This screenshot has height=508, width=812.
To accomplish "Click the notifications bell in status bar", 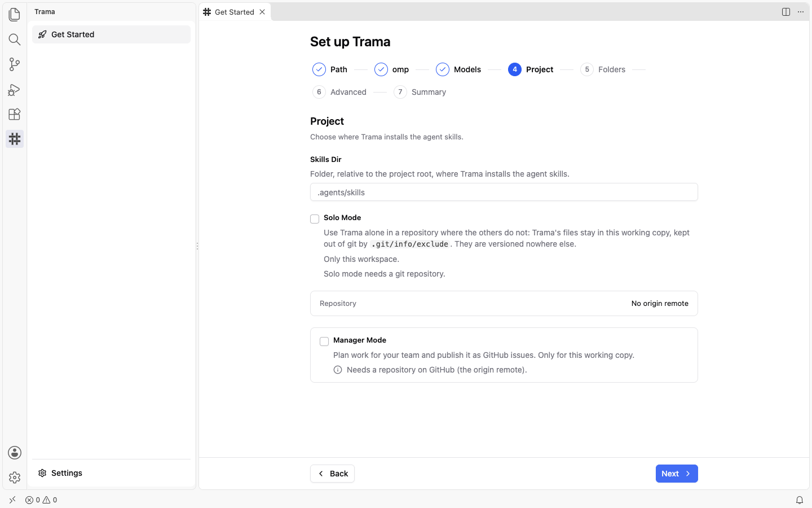I will pyautogui.click(x=800, y=500).
